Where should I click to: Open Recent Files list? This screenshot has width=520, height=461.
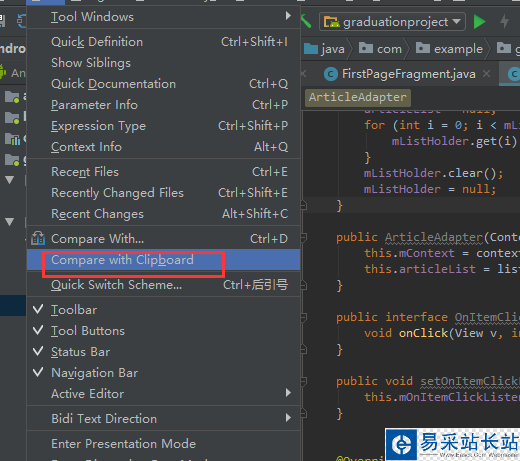(163, 172)
